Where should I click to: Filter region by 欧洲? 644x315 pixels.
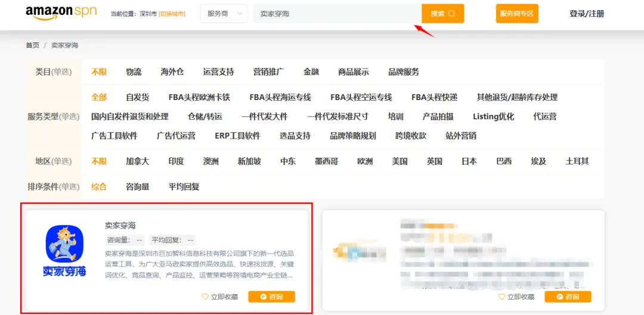tap(365, 161)
